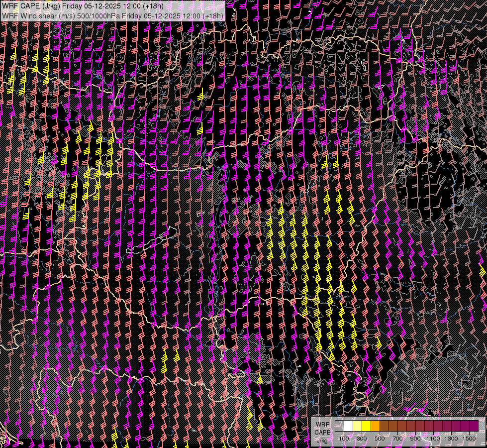Click the 700 label in legend
Image resolution: width=487 pixels, height=448 pixels.
[x=397, y=438]
